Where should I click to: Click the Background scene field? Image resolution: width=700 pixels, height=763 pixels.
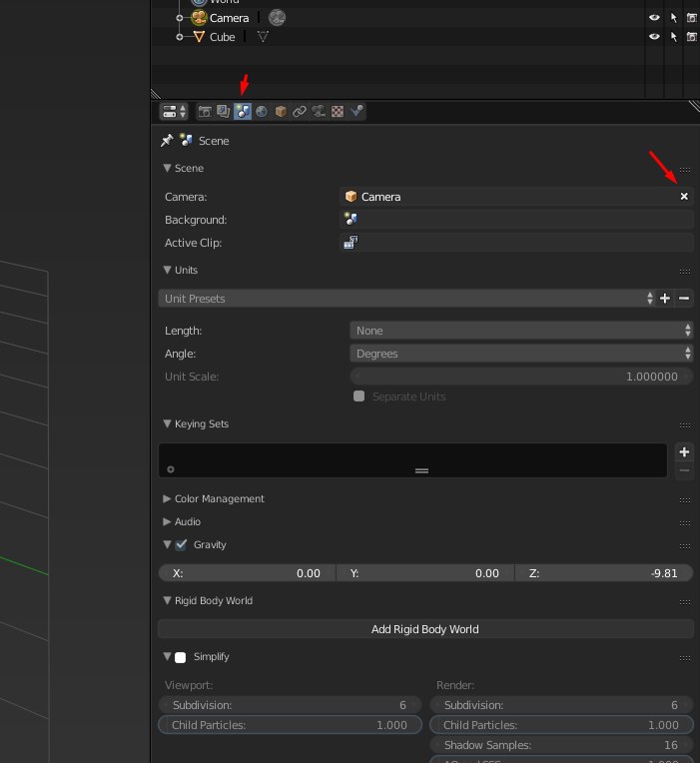tap(516, 220)
